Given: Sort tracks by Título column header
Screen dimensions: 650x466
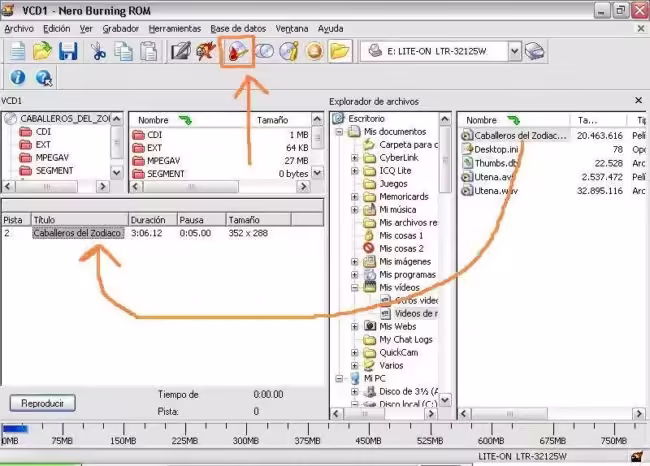Looking at the screenshot, I should click(80, 220).
